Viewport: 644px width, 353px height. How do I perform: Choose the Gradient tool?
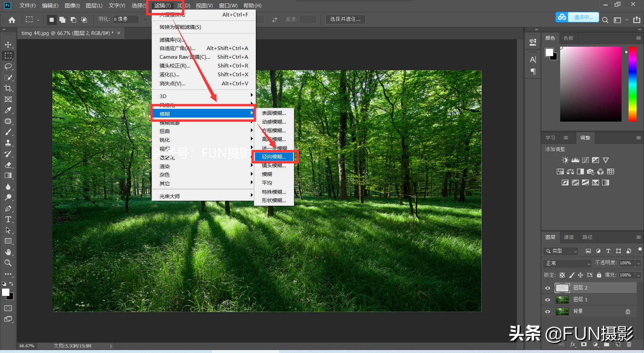(8, 176)
